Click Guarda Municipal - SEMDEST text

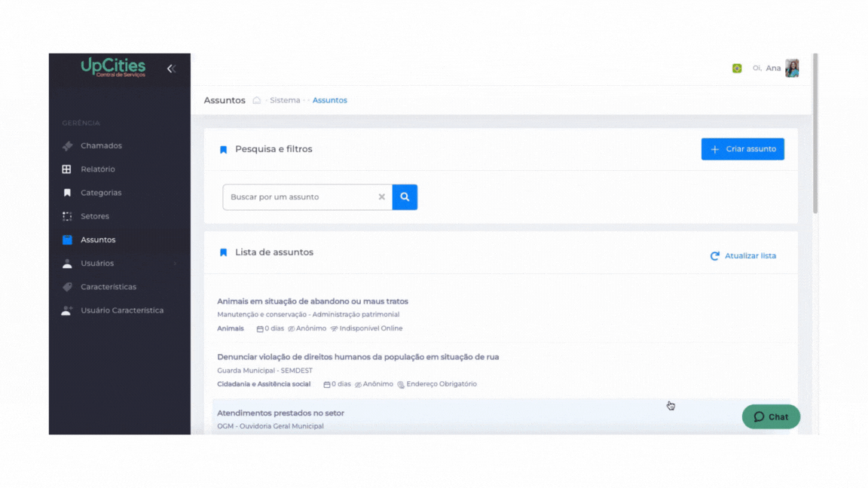click(x=264, y=371)
